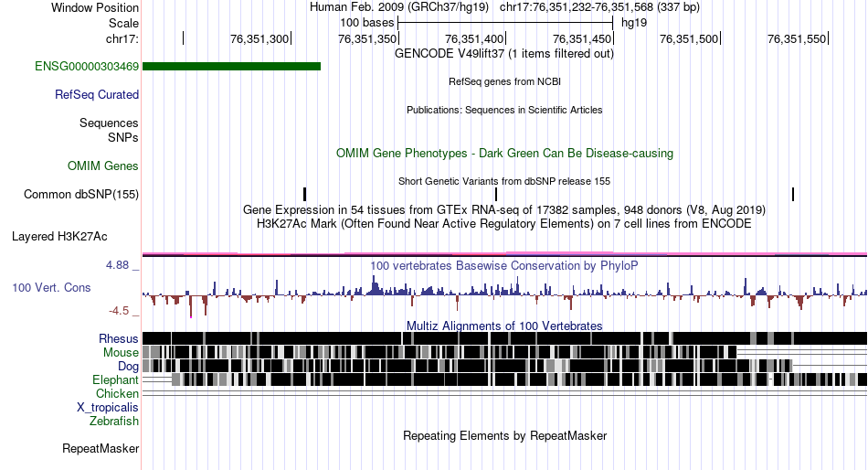Viewport: 868px width, 470px height.
Task: Click the SNPs track label
Action: (x=123, y=137)
